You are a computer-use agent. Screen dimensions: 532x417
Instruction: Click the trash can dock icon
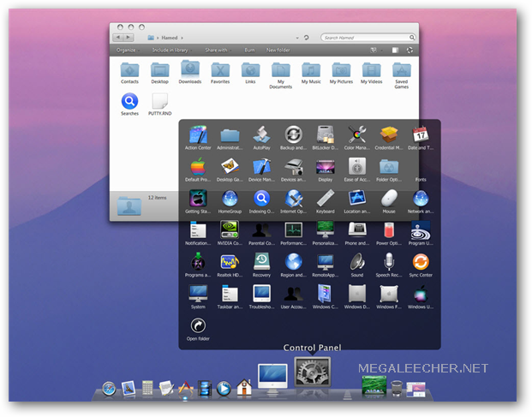[397, 388]
